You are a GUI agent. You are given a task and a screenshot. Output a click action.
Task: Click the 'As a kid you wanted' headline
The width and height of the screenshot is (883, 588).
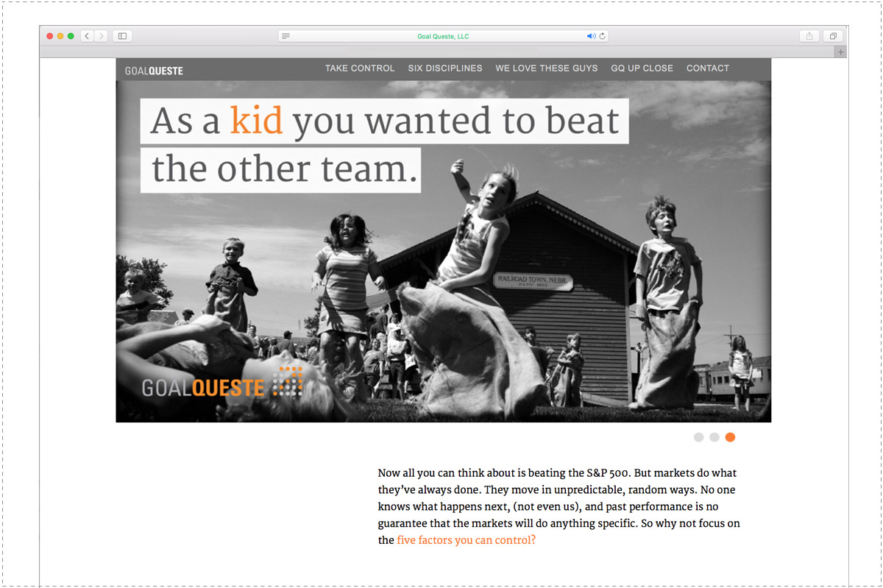click(x=385, y=121)
